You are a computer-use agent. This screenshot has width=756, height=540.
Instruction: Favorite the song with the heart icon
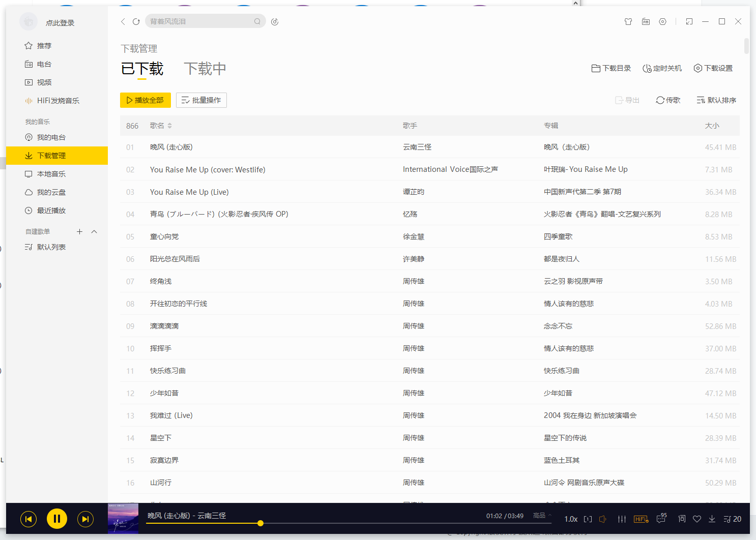(697, 519)
